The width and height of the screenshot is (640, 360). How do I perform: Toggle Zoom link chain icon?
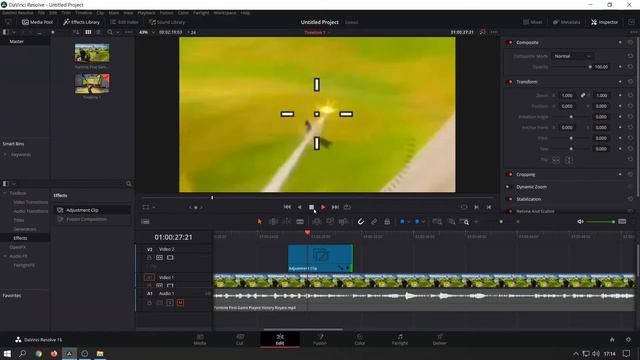[583, 95]
